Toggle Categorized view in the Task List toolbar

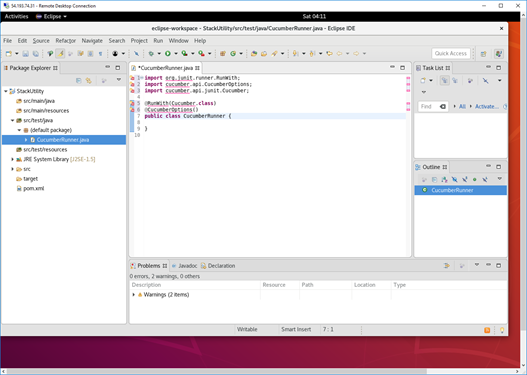coord(445,81)
